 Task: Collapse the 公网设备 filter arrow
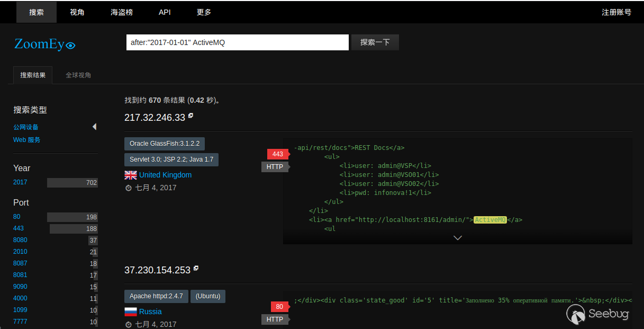pyautogui.click(x=95, y=127)
